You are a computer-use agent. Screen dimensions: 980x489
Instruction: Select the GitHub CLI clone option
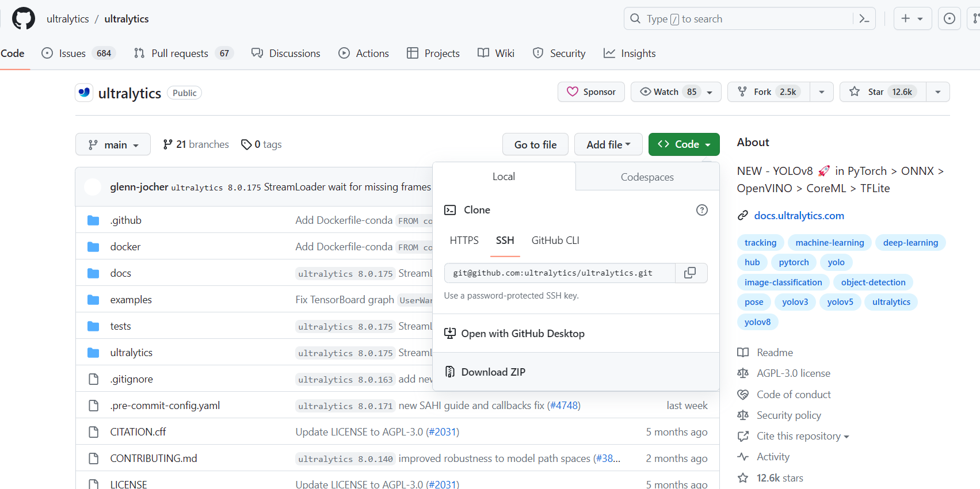coord(555,240)
